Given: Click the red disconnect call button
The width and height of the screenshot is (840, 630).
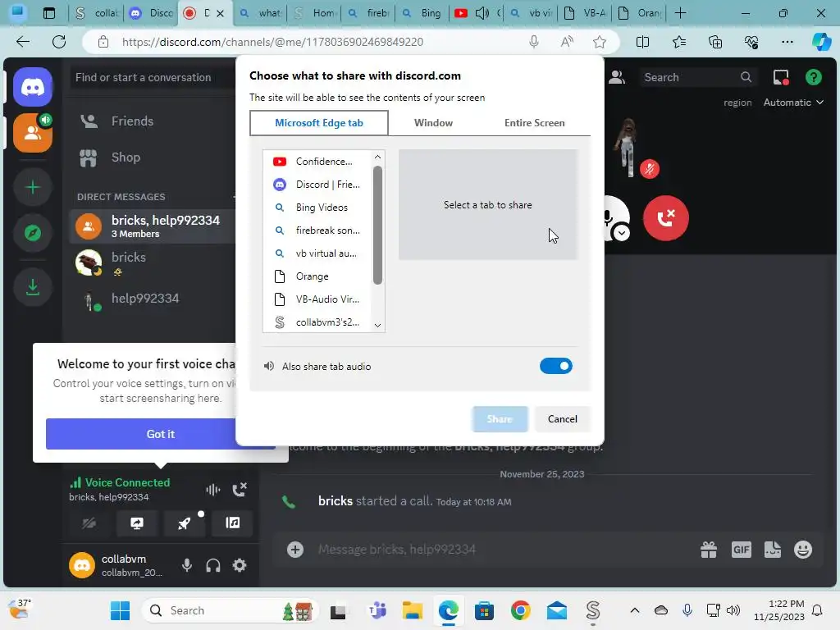Looking at the screenshot, I should coord(665,218).
